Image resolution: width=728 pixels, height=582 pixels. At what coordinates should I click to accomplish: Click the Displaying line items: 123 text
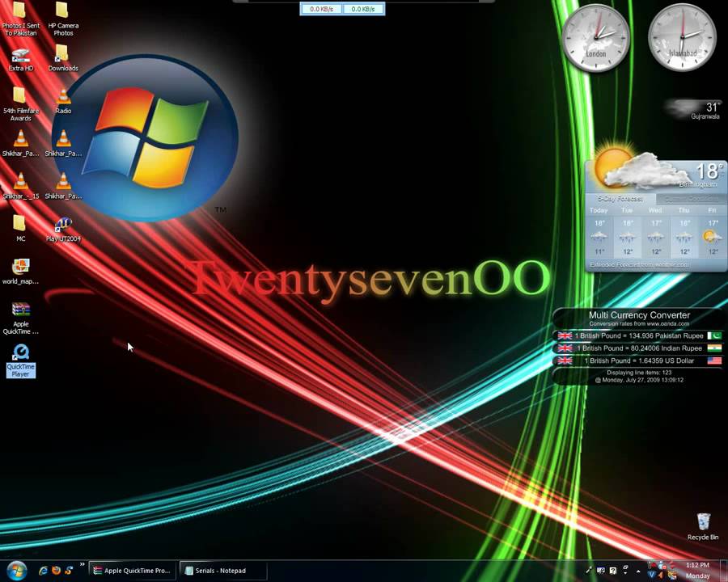pos(639,372)
